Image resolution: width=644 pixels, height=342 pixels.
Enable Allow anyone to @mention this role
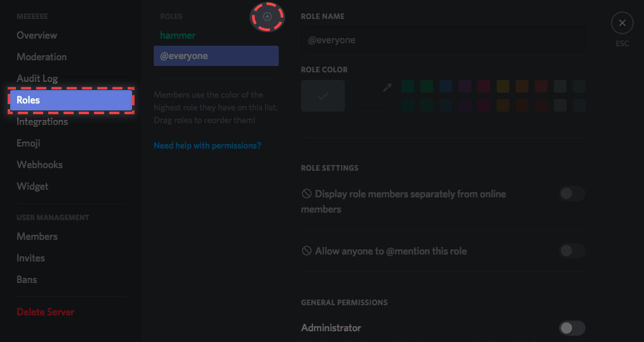pyautogui.click(x=572, y=251)
